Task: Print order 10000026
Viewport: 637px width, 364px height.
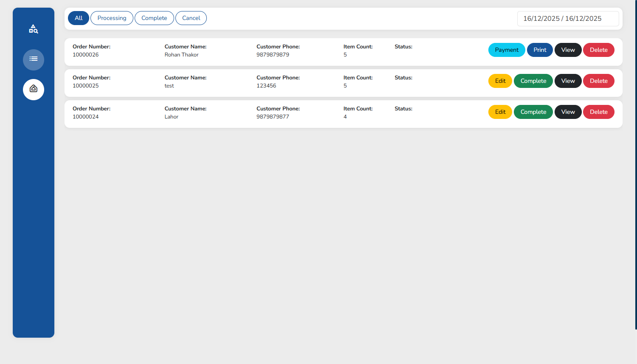Action: pos(540,50)
